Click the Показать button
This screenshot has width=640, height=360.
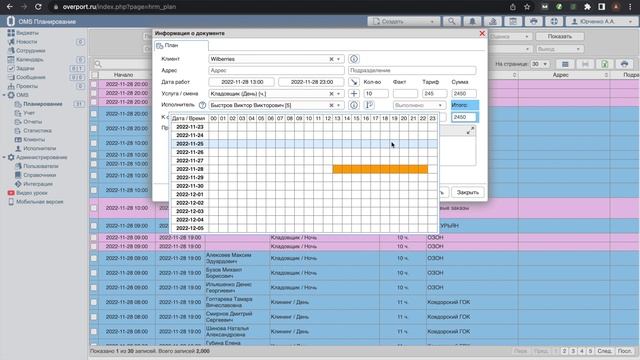pyautogui.click(x=560, y=36)
